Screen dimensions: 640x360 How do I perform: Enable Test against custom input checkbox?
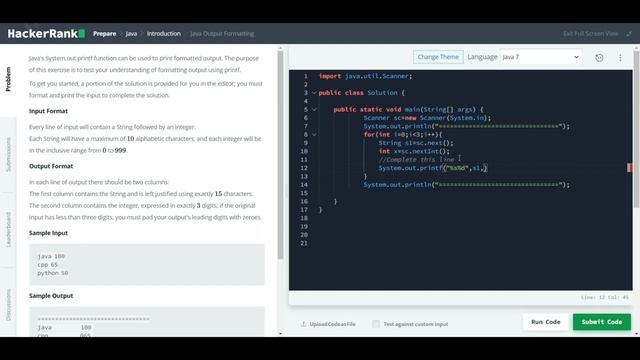point(376,324)
